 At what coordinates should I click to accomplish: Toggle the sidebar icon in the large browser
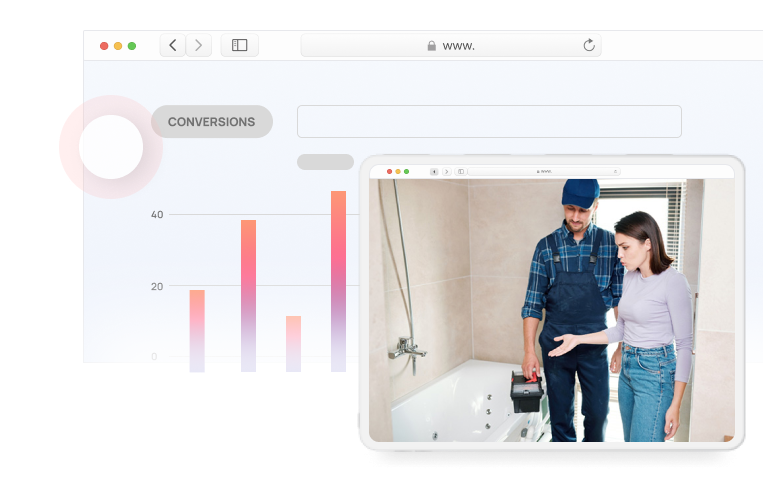tap(239, 45)
